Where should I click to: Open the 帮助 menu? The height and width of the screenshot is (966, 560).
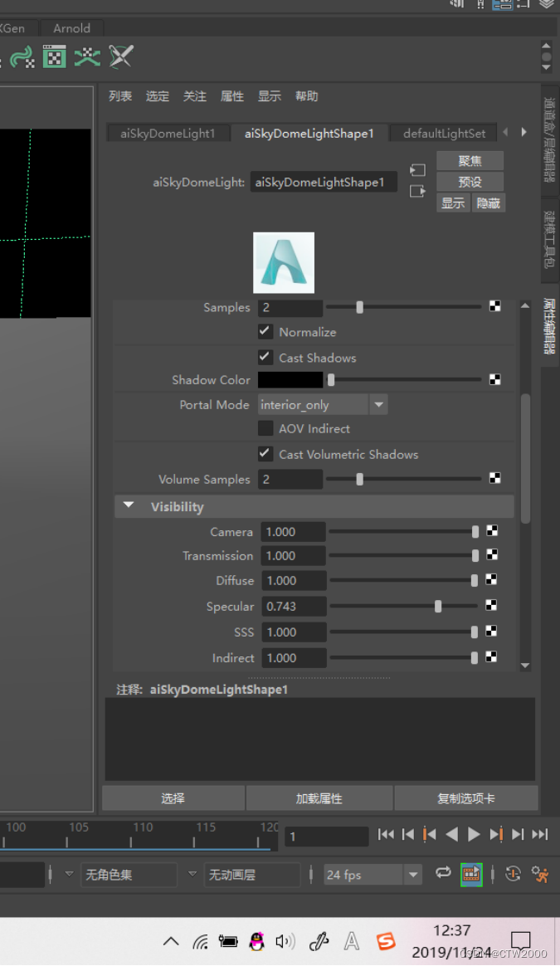306,96
